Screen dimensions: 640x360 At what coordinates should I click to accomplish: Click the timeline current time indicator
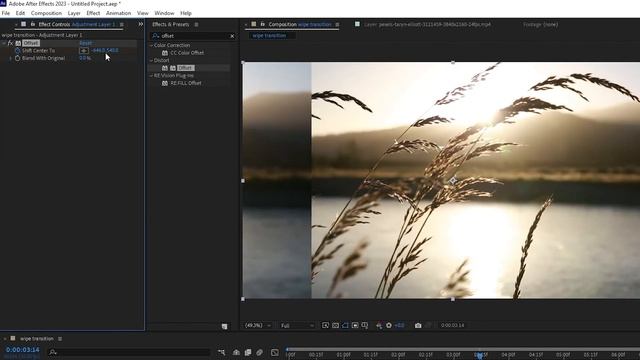(480, 355)
